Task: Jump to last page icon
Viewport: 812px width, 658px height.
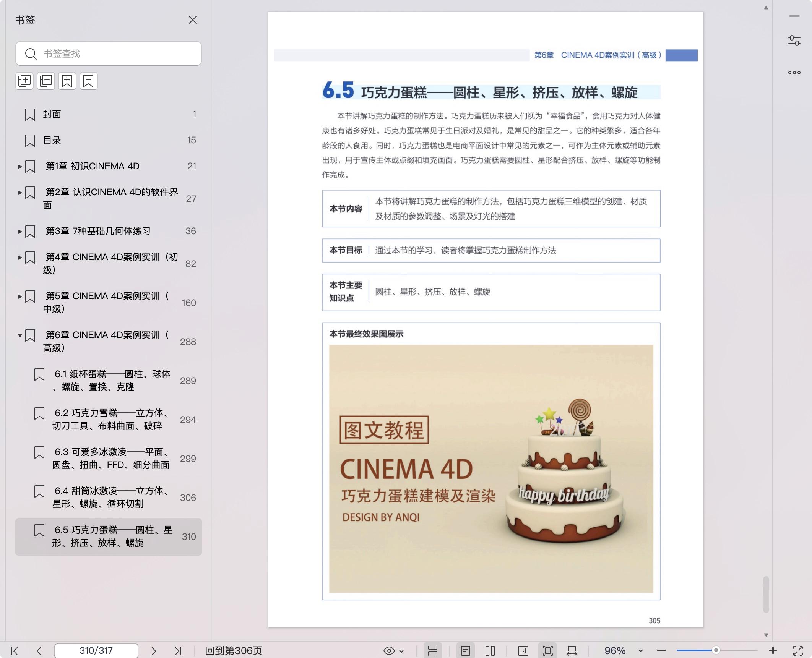Action: coord(178,651)
